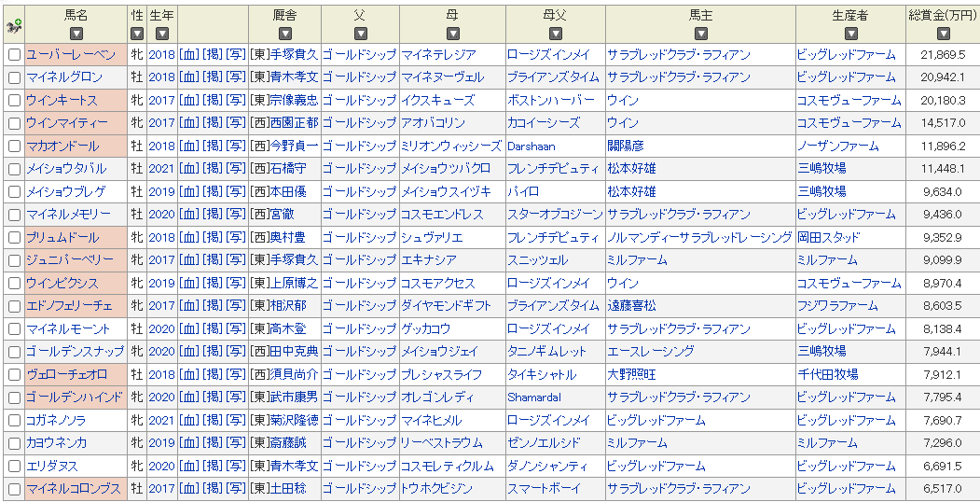The image size is (980, 502).
Task: Open owner ノルマンディーサラブレッドレーシング link
Action: click(699, 238)
